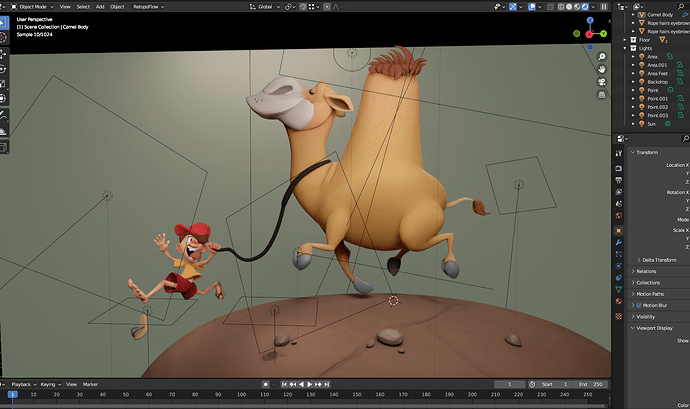Switch to rendered viewport shading
This screenshot has width=690, height=409.
[585, 7]
